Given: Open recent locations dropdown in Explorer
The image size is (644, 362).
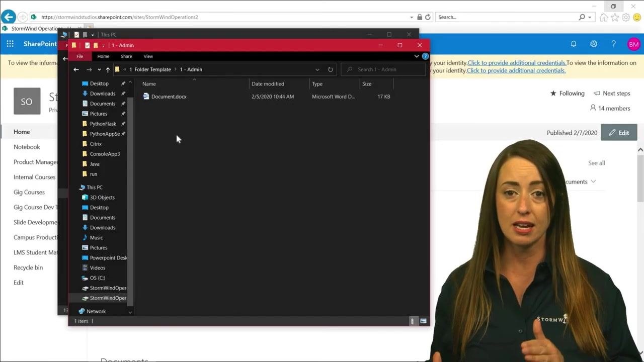Looking at the screenshot, I should point(99,69).
